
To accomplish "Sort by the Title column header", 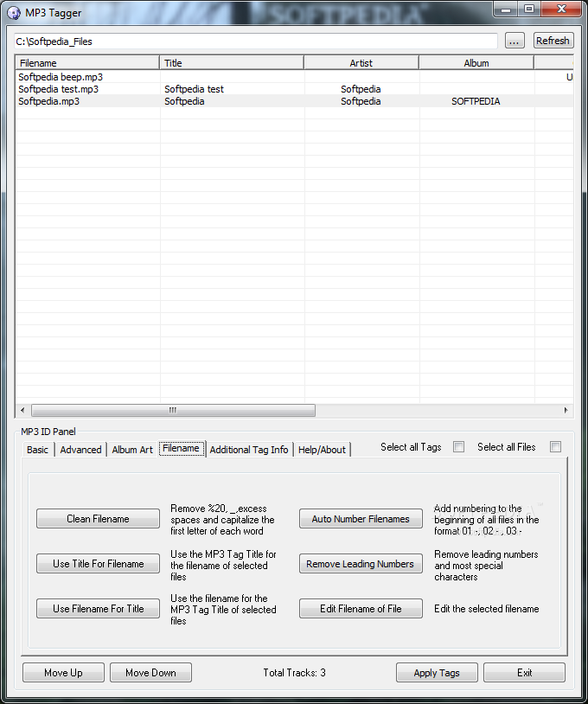I will 232,63.
